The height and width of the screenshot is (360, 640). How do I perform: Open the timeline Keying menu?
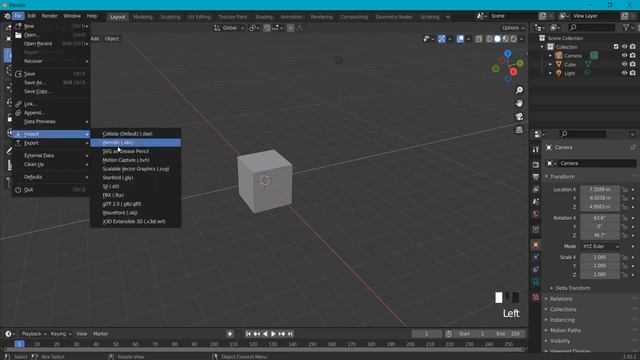click(60, 334)
